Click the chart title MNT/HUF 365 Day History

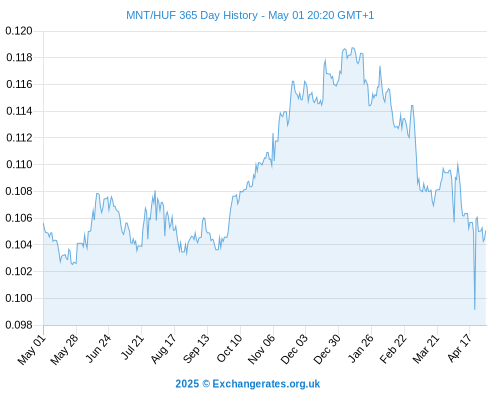[x=192, y=15]
